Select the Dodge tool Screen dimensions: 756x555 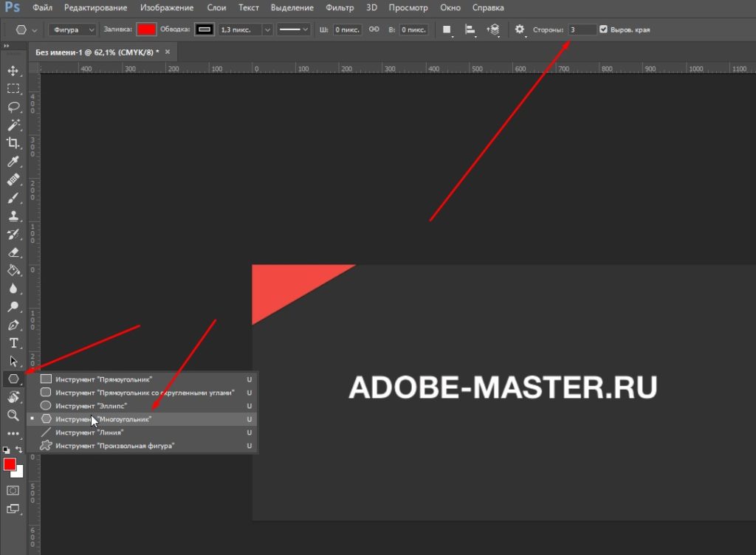click(13, 307)
